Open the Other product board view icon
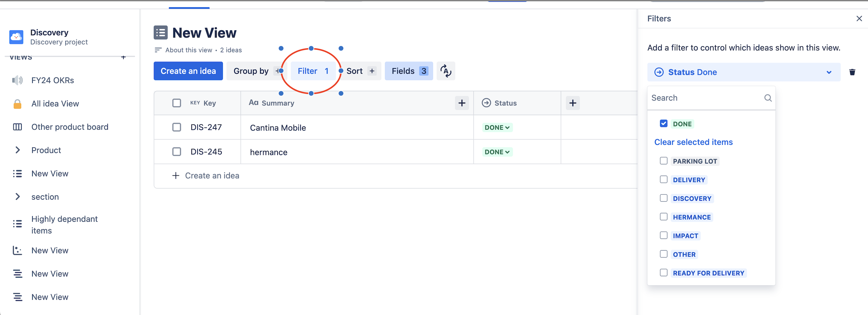868x315 pixels. pyautogui.click(x=17, y=127)
